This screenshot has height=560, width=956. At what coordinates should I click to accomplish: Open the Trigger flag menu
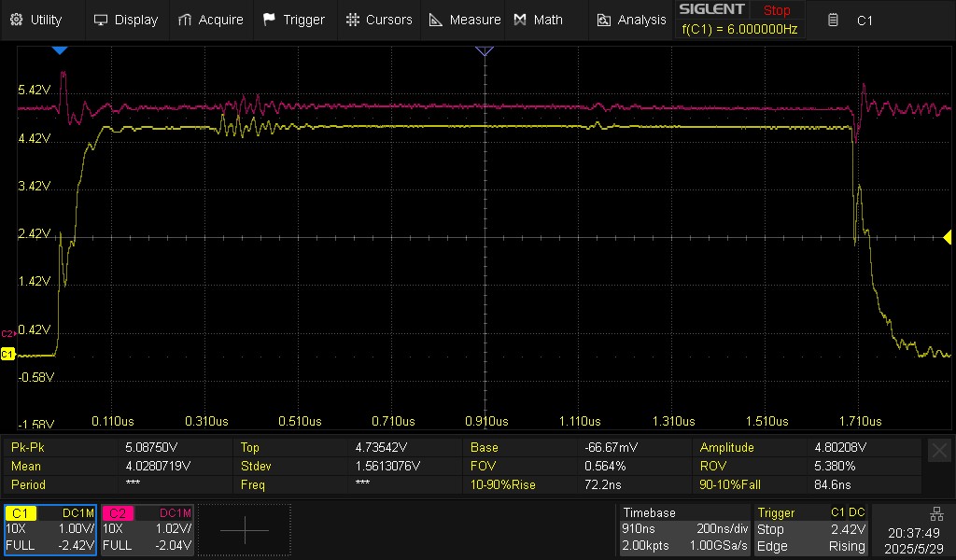tap(294, 20)
